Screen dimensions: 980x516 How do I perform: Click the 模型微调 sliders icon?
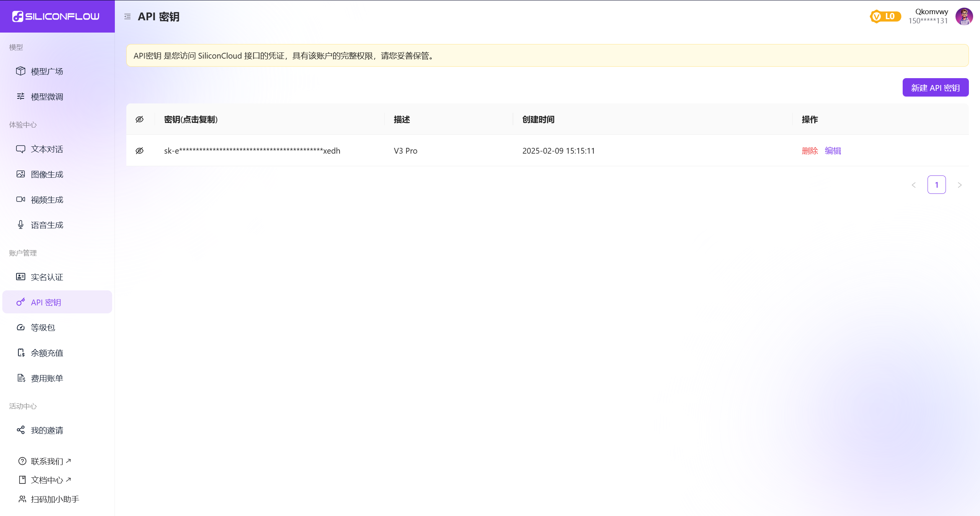tap(21, 96)
